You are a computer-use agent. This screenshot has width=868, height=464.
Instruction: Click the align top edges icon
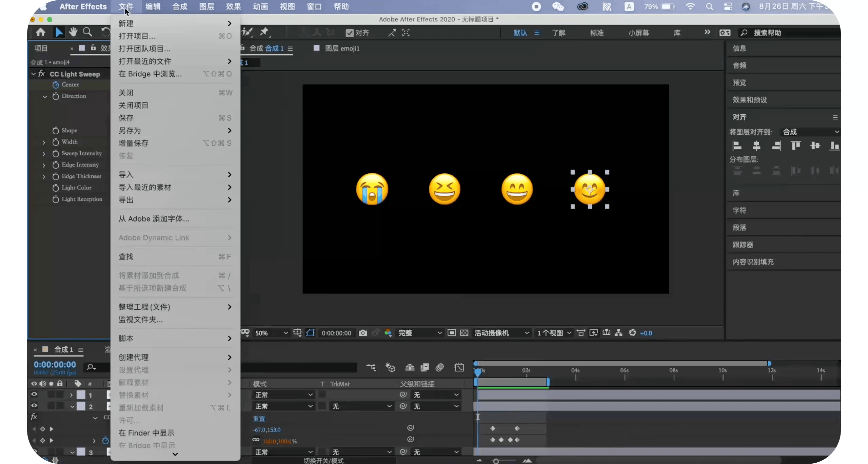pos(795,146)
